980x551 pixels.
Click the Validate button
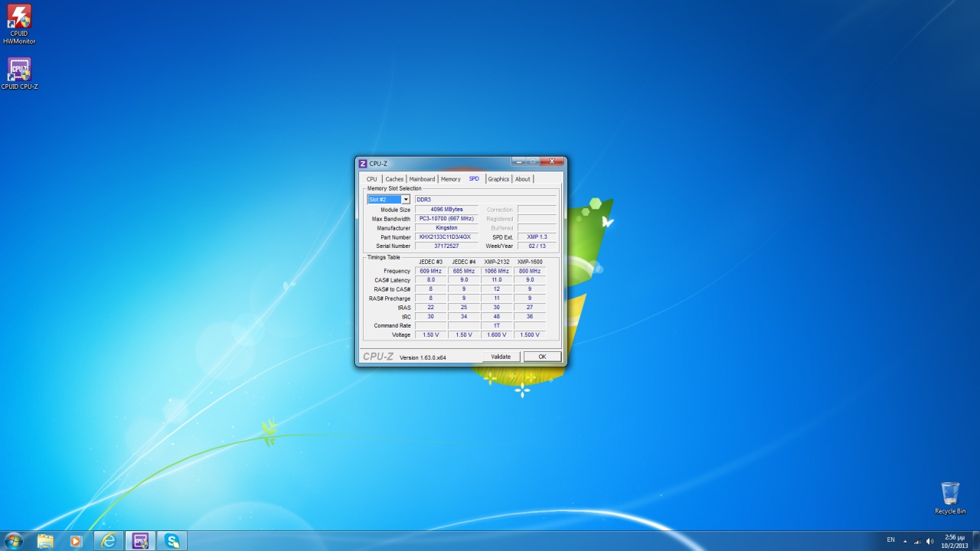coord(501,357)
